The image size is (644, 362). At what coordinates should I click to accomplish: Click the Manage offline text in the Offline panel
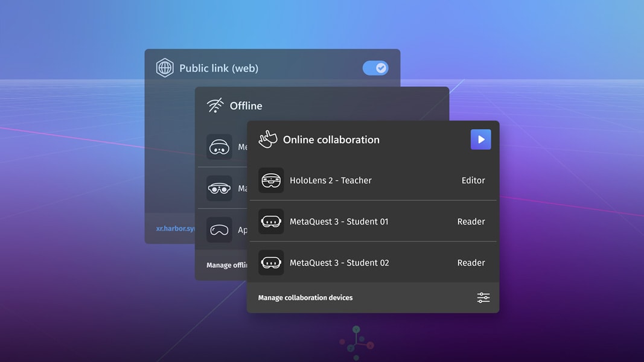tap(226, 265)
